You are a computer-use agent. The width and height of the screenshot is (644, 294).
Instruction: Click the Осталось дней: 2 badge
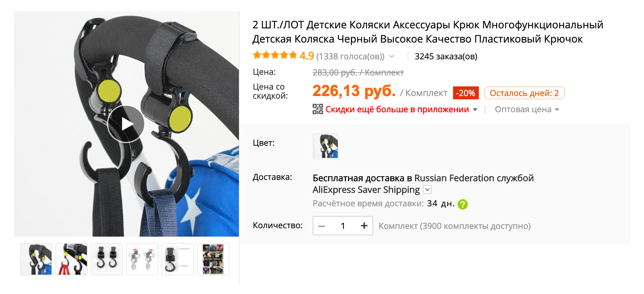[524, 93]
